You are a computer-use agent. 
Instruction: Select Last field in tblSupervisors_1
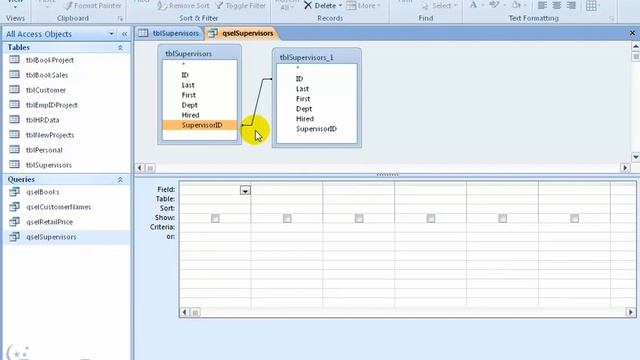pos(317,89)
